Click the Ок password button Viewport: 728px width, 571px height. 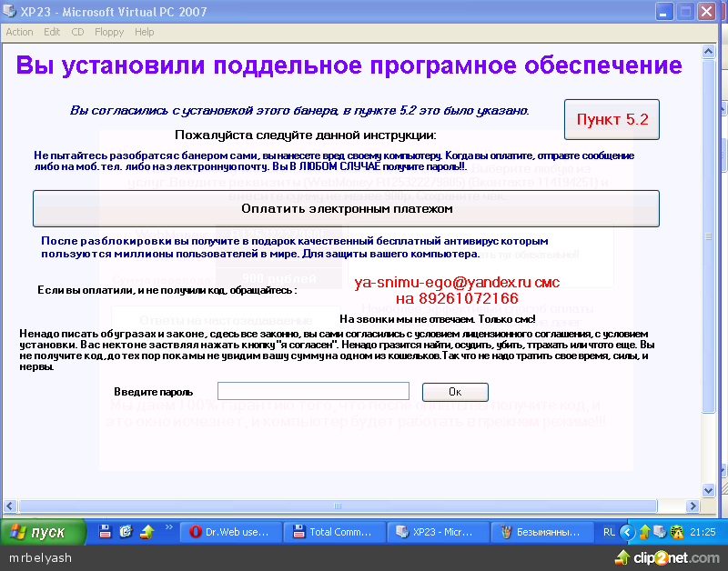click(455, 392)
